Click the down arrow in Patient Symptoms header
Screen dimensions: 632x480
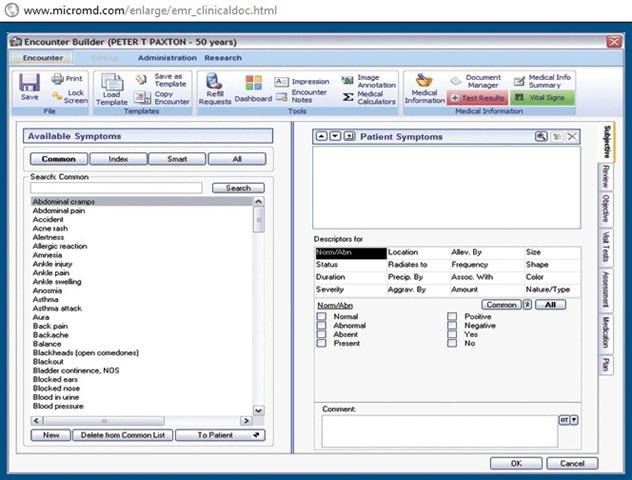point(335,135)
